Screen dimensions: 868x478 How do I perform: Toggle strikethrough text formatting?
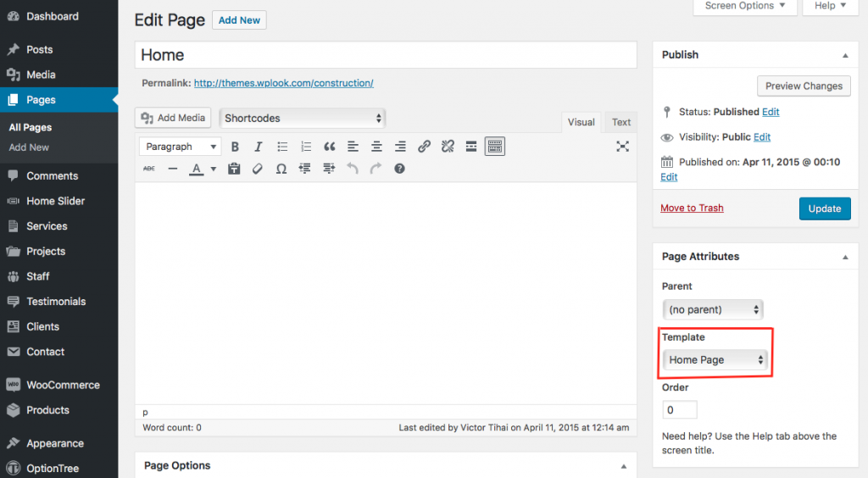pos(149,169)
